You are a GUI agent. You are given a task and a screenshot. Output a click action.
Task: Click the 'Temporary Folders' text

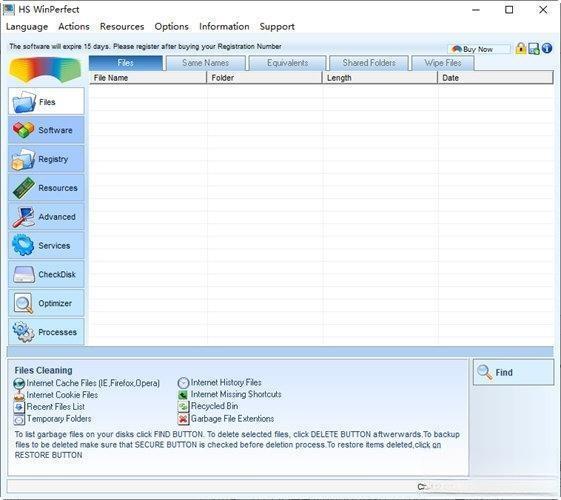tap(59, 419)
